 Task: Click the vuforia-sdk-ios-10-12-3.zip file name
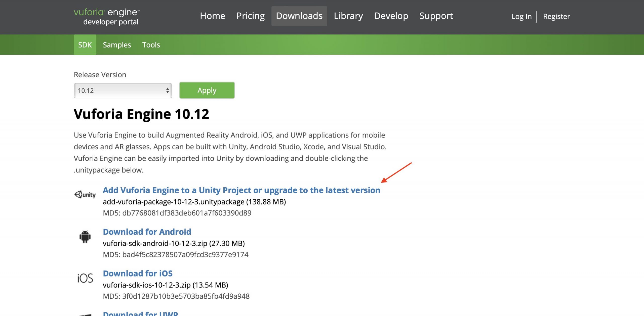pos(147,285)
